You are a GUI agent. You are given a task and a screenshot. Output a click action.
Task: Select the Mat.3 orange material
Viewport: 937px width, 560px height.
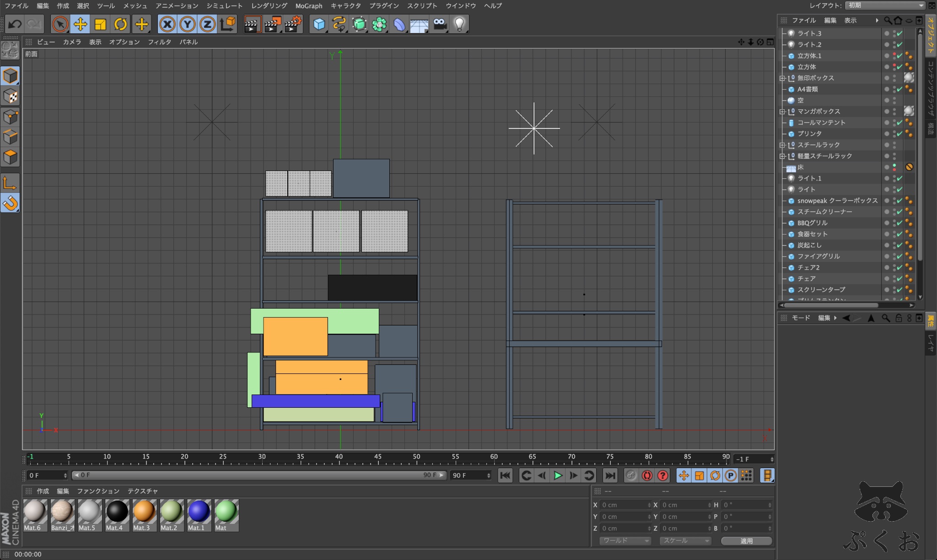click(x=145, y=515)
